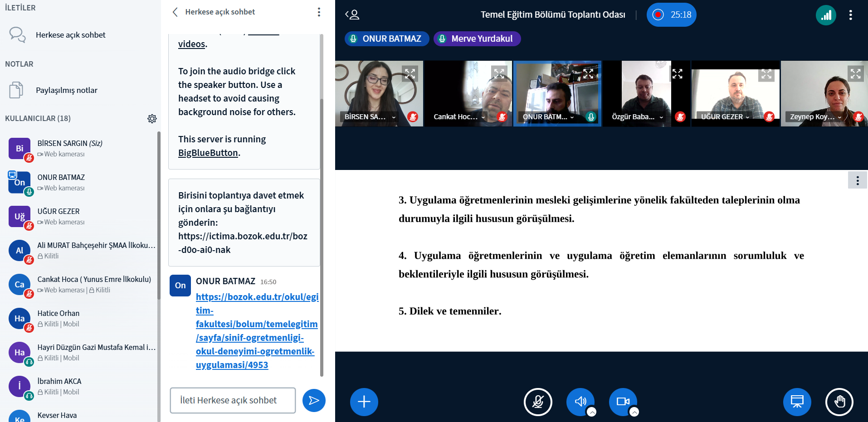The height and width of the screenshot is (422, 868).
Task: Click the user list manage gear icon
Action: pos(152,119)
